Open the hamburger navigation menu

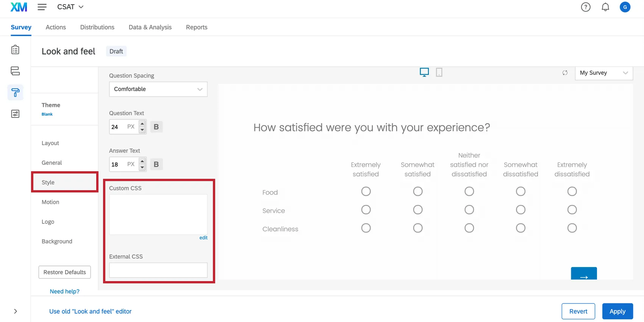point(42,7)
